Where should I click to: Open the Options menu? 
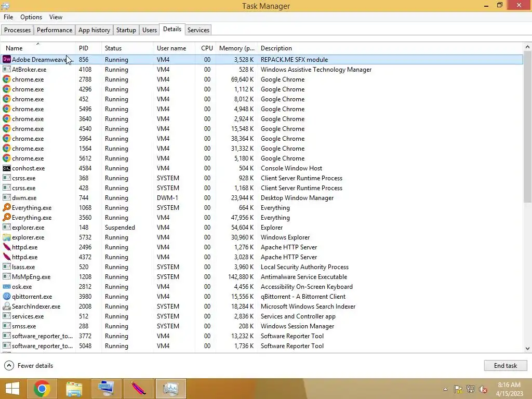pos(31,17)
